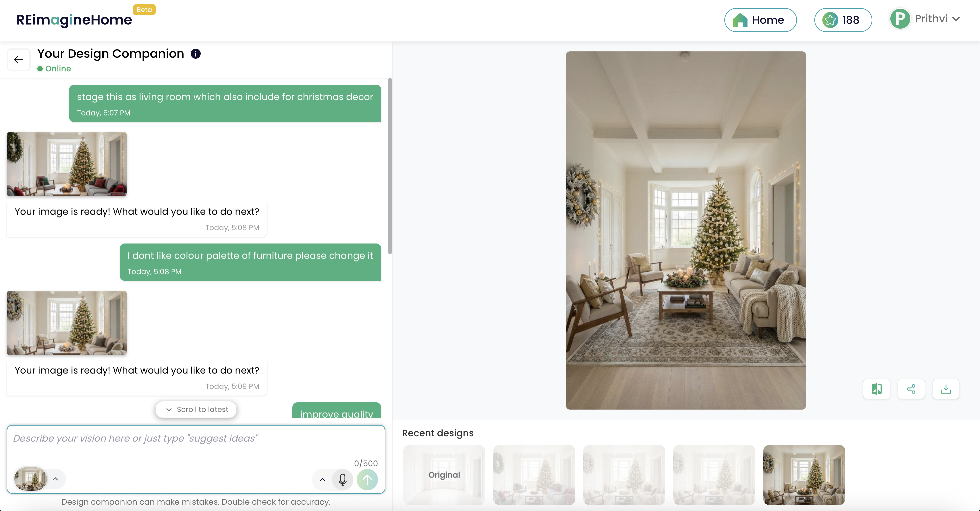Click the back arrow button
Viewport: 980px width, 511px height.
18,60
